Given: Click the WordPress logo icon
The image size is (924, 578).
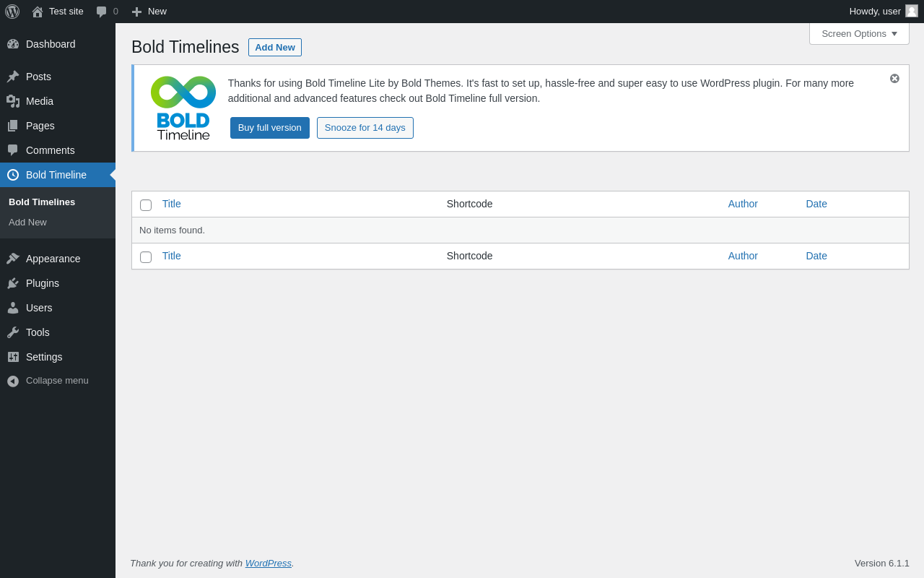Looking at the screenshot, I should [x=12, y=12].
